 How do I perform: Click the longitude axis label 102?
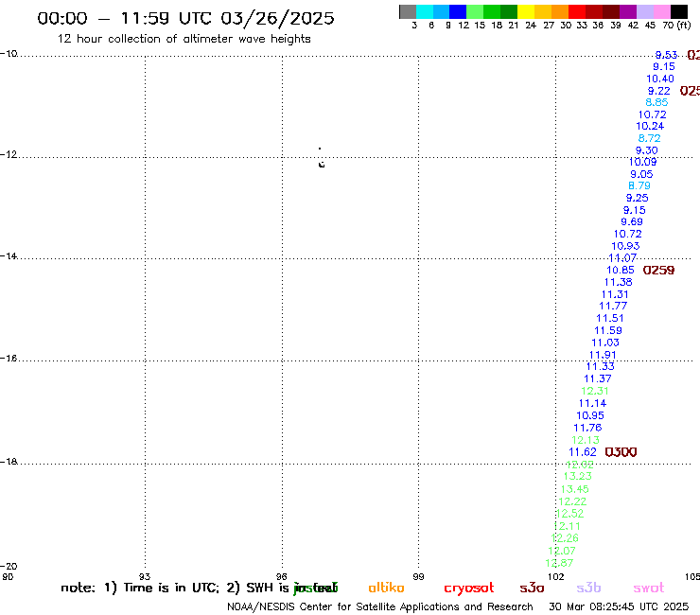(x=556, y=576)
